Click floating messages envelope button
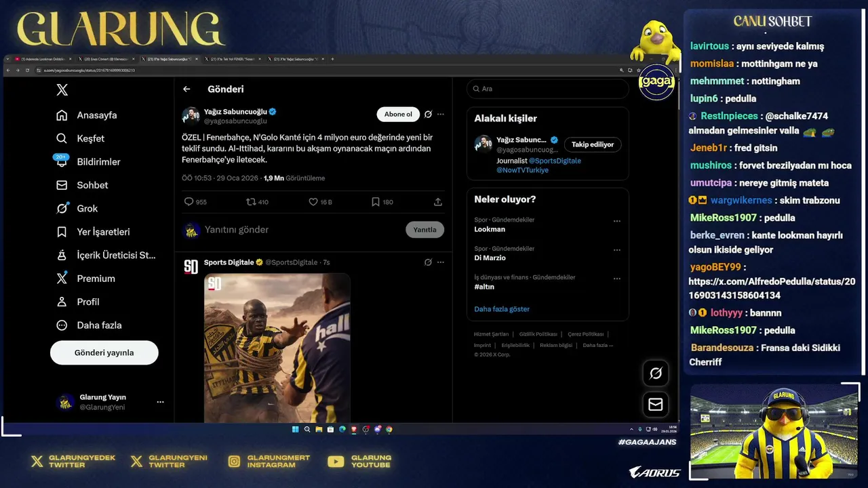This screenshot has height=488, width=868. (x=656, y=405)
